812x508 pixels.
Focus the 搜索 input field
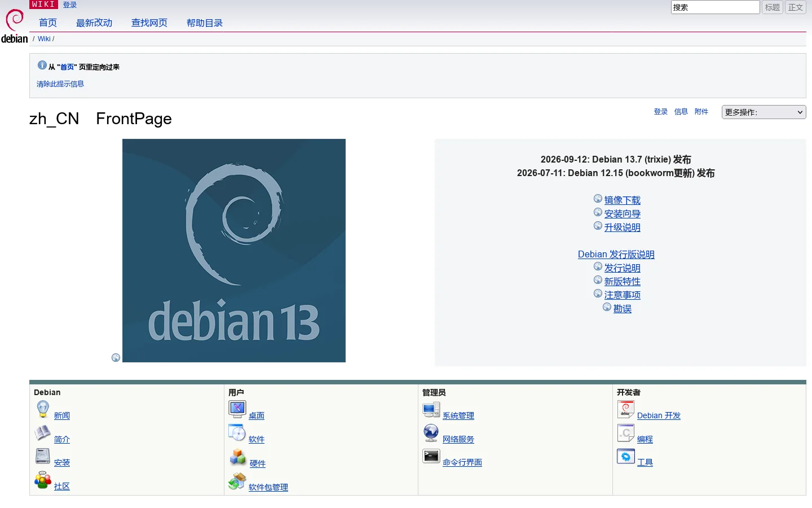(715, 7)
